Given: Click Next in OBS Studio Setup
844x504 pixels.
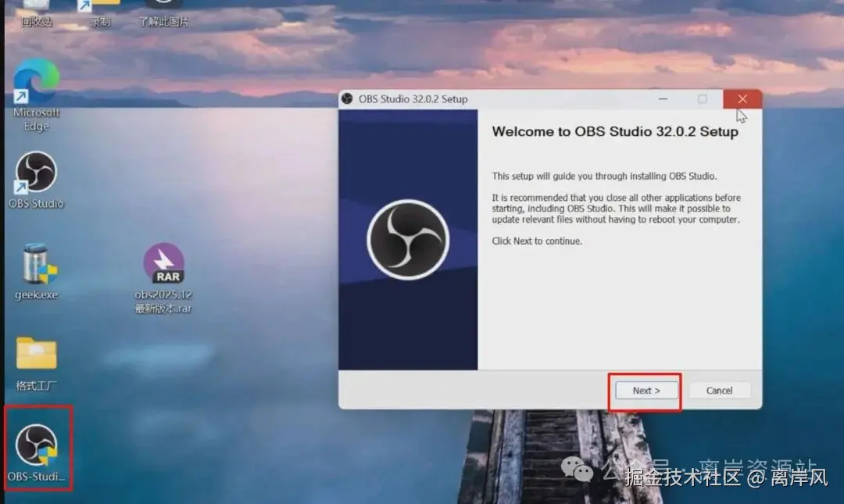Looking at the screenshot, I should [x=646, y=391].
